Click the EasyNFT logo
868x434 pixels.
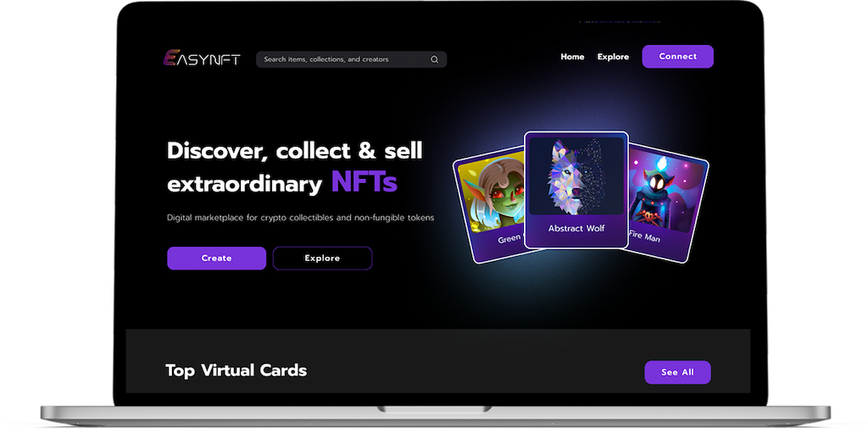click(x=202, y=58)
